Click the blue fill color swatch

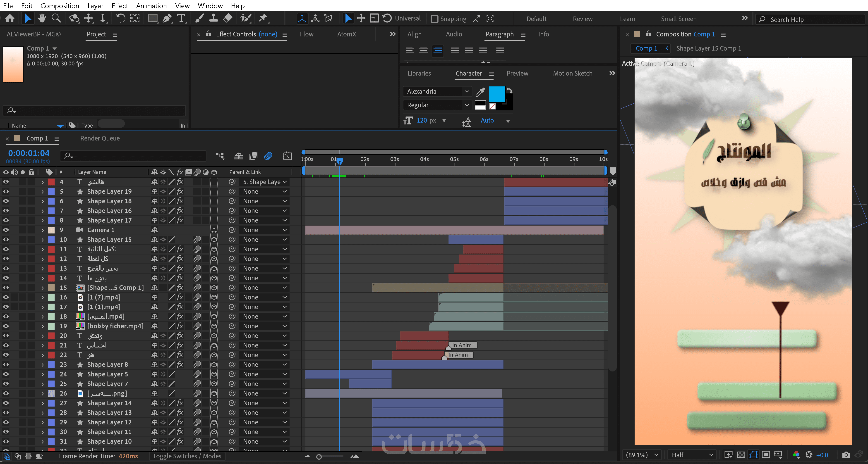(497, 94)
